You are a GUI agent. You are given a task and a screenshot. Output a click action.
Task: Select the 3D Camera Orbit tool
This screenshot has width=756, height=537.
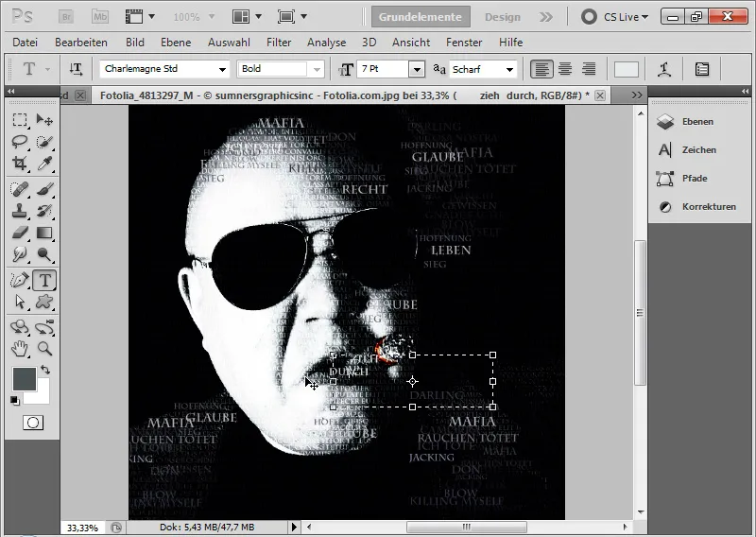44,327
